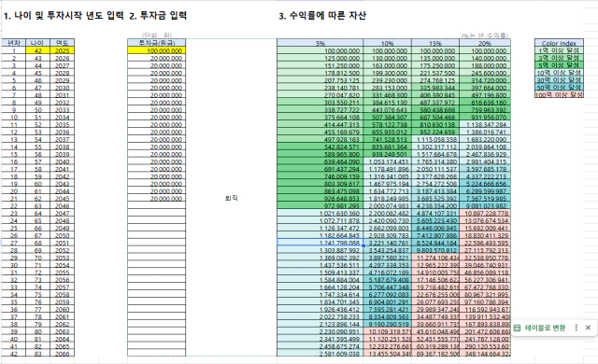Select the 50억 이상 달성 legend swatch
Image resolution: width=598 pixels, height=364 pixels.
pyautogui.click(x=559, y=87)
